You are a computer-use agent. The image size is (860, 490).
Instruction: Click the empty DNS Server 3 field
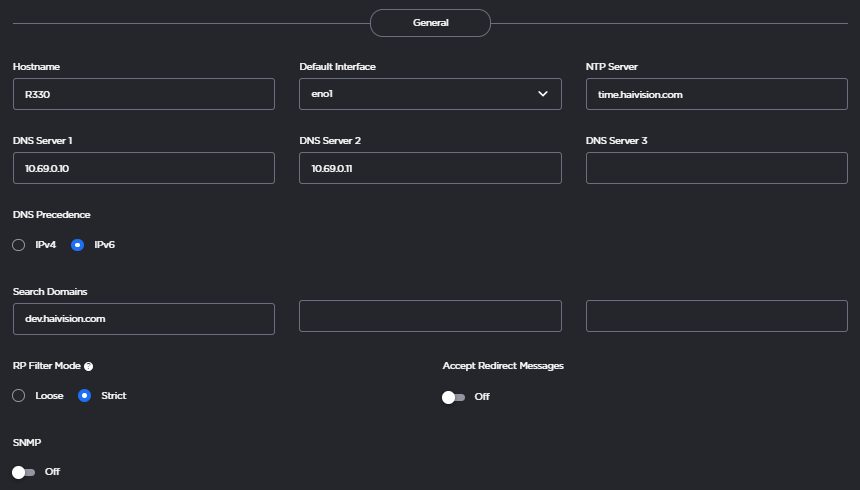716,168
